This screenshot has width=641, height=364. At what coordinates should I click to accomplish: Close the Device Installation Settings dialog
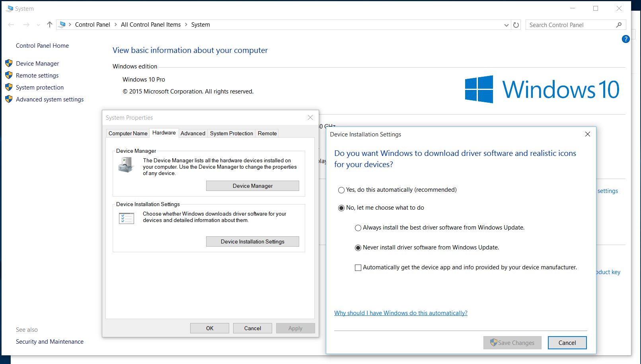tap(587, 134)
